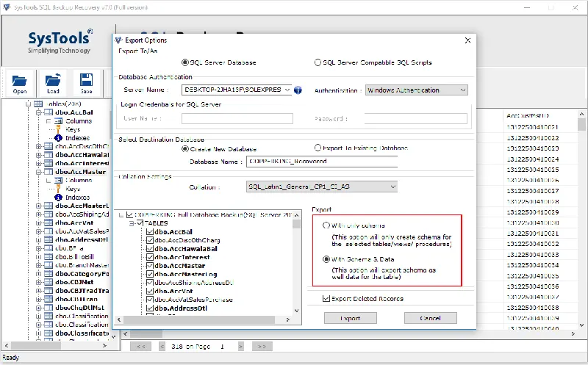Expand the dbo.AccHawalaBal tree node
The width and height of the screenshot is (588, 365).
pos(38,155)
